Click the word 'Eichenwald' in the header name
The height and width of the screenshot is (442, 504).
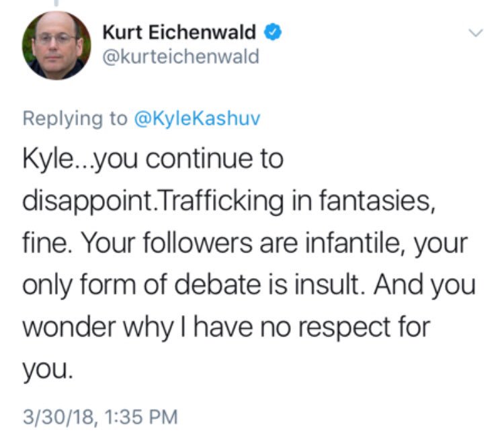[x=202, y=32]
